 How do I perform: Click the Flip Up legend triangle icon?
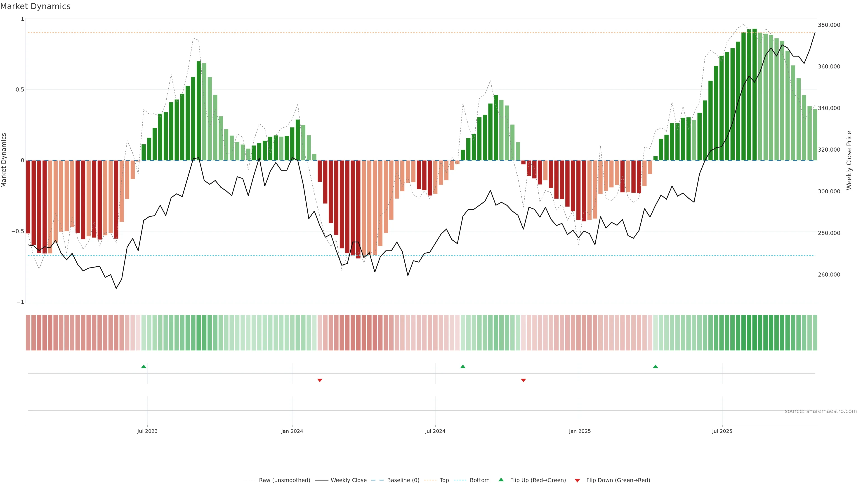pyautogui.click(x=501, y=480)
